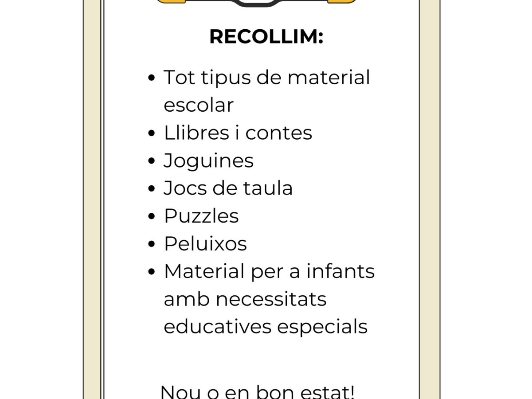Select the 'Llibres i contes' list item
The width and height of the screenshot is (532, 399).
click(x=238, y=133)
